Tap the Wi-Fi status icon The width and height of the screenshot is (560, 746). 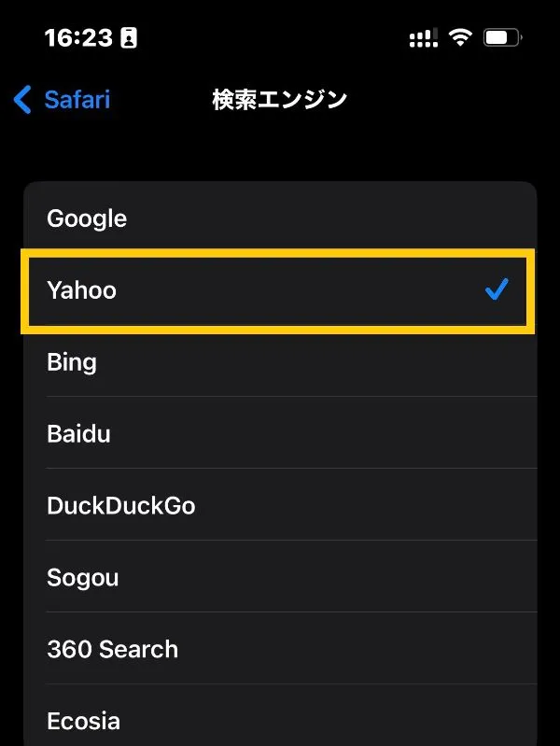pyautogui.click(x=460, y=37)
